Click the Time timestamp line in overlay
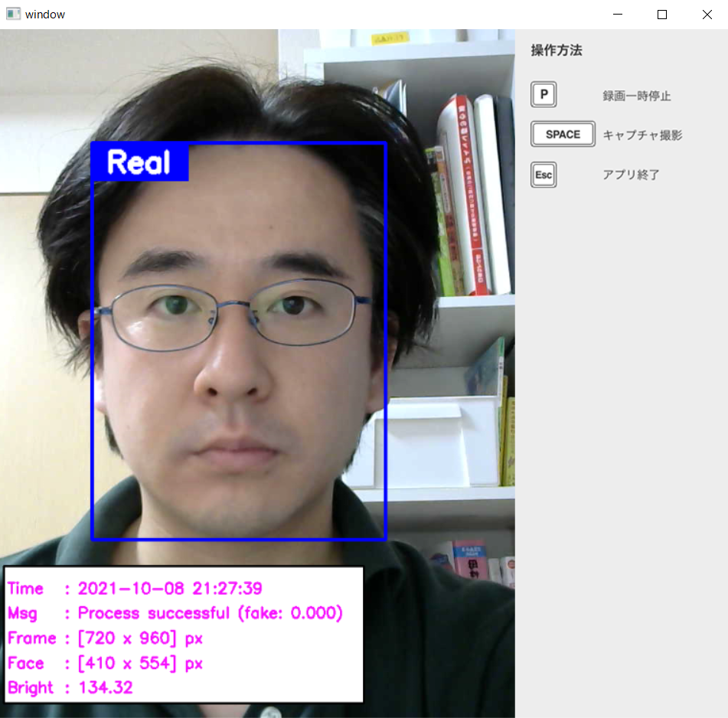The image size is (728, 718). pos(135,589)
